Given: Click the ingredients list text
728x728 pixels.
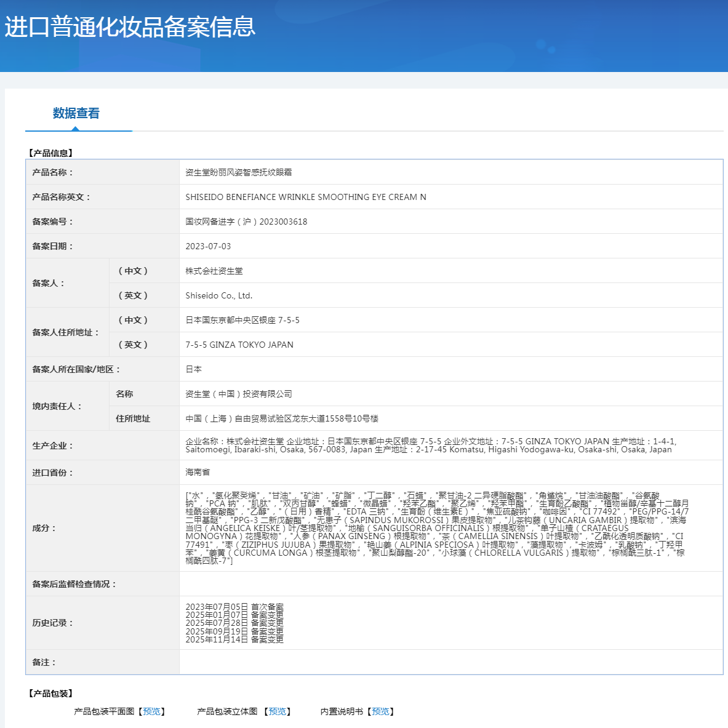Looking at the screenshot, I should click(437, 528).
